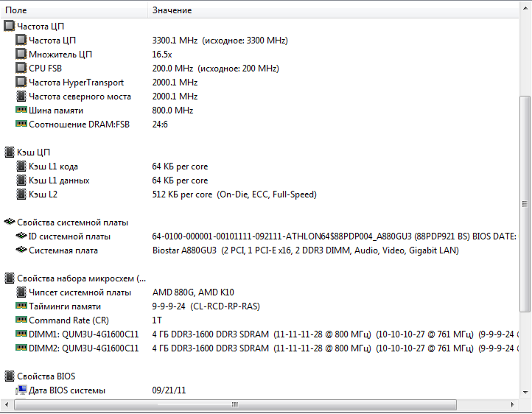Screen dimensions: 532x414
Task: Click the vertical scrollbar down arrow
Action: point(525,393)
